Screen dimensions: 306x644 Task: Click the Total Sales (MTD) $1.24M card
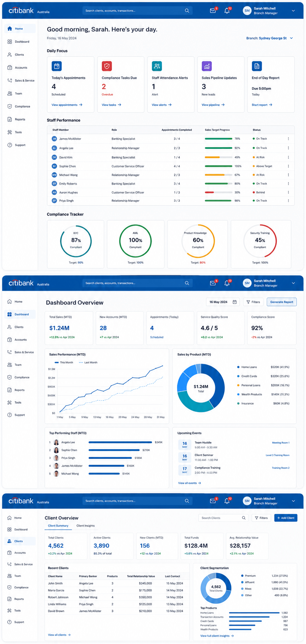[x=69, y=328]
